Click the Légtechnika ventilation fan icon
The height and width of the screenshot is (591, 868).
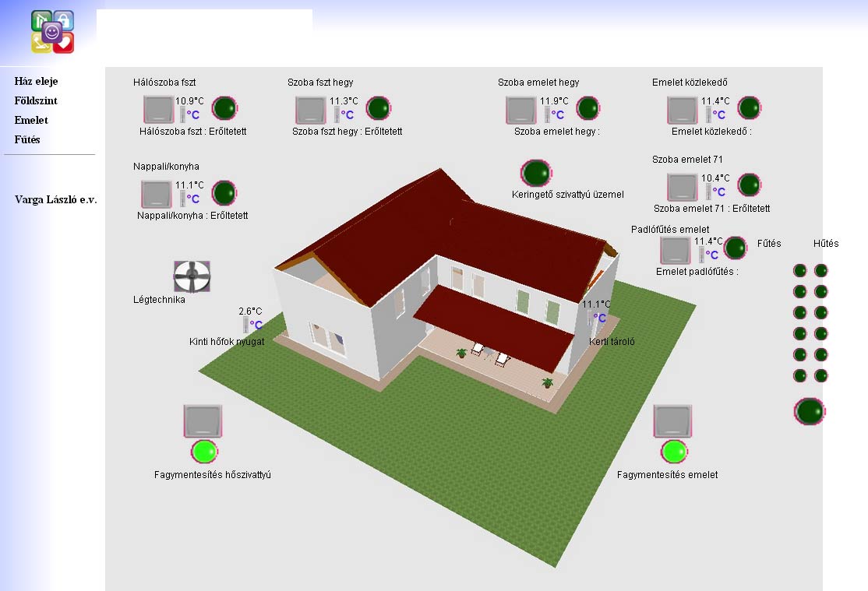click(192, 276)
